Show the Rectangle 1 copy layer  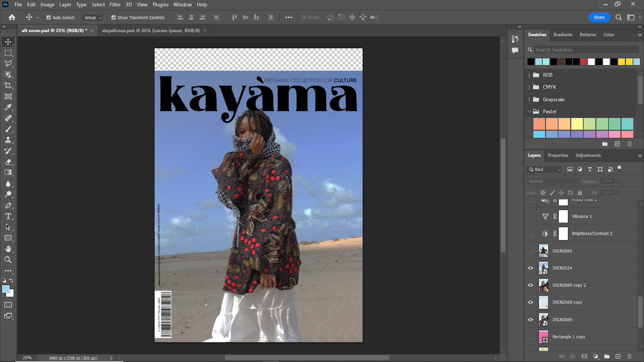530,337
